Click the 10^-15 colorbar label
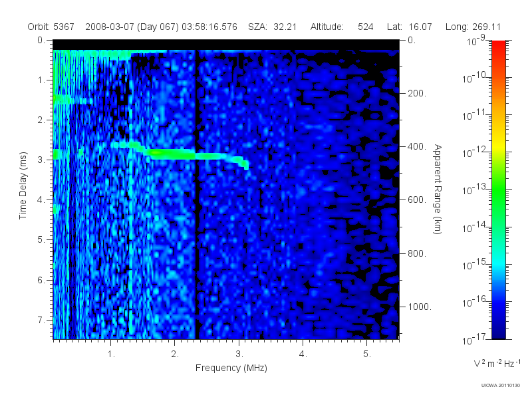The width and height of the screenshot is (532, 399). coord(474,264)
